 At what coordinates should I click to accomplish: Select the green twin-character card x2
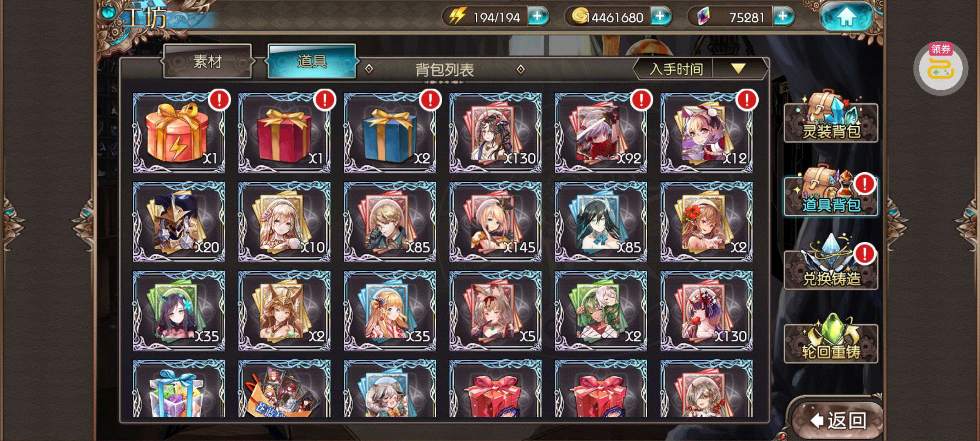point(601,311)
